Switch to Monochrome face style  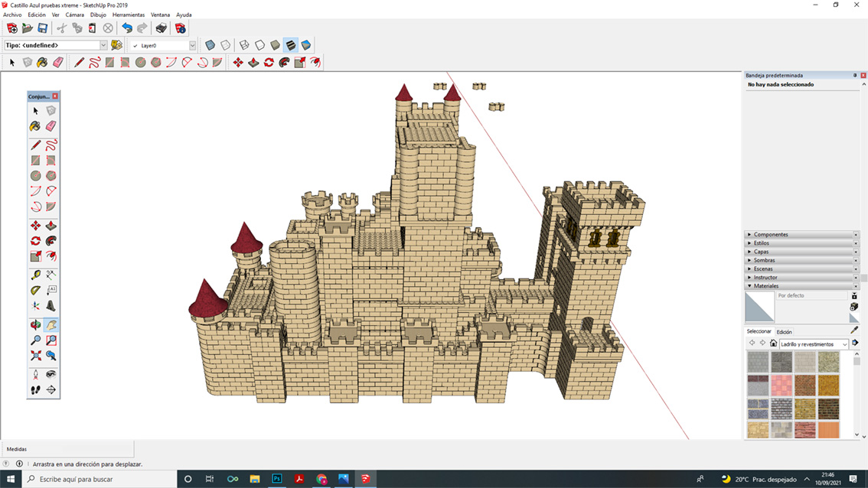(306, 45)
